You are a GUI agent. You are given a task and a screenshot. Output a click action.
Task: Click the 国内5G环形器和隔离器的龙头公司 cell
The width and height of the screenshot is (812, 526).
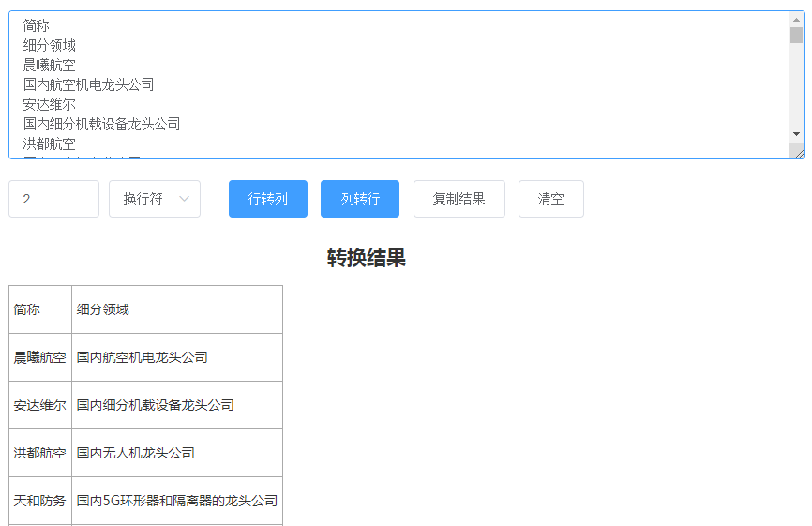176,501
